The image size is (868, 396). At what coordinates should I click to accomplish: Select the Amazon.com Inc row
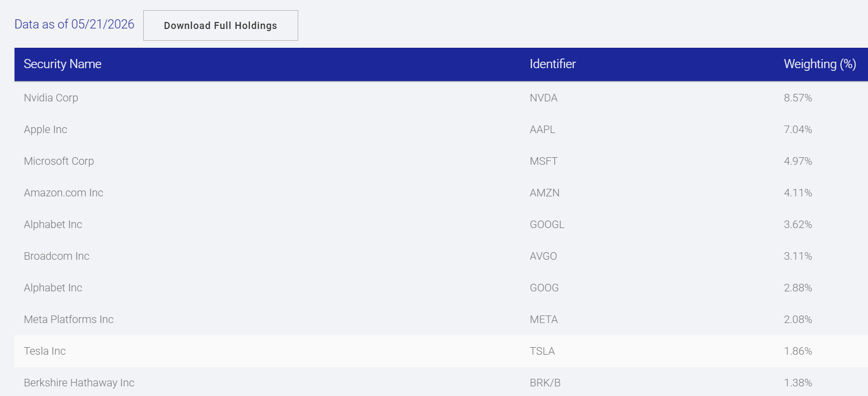click(x=441, y=193)
